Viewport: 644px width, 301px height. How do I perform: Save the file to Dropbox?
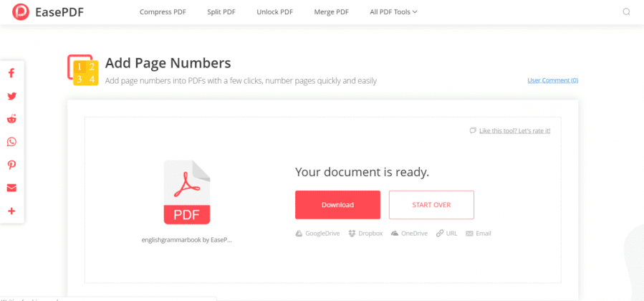(x=365, y=233)
